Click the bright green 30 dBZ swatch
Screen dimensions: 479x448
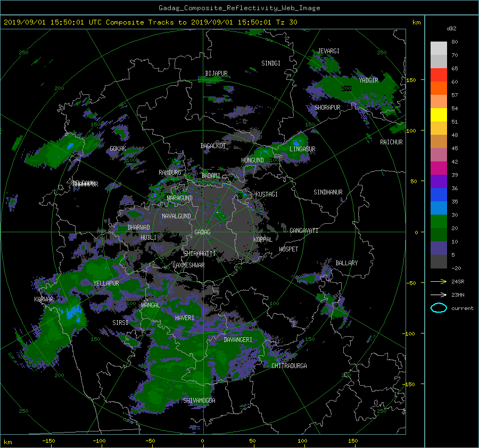[439, 222]
